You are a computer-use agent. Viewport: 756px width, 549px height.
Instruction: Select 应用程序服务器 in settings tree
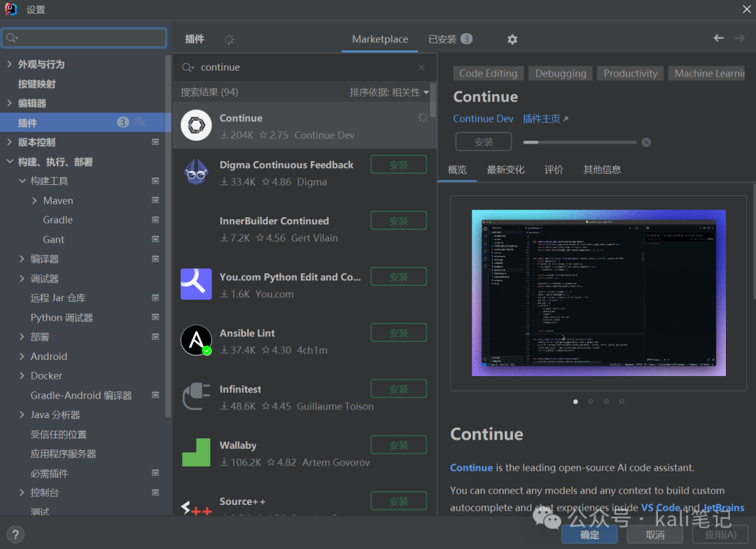click(63, 454)
